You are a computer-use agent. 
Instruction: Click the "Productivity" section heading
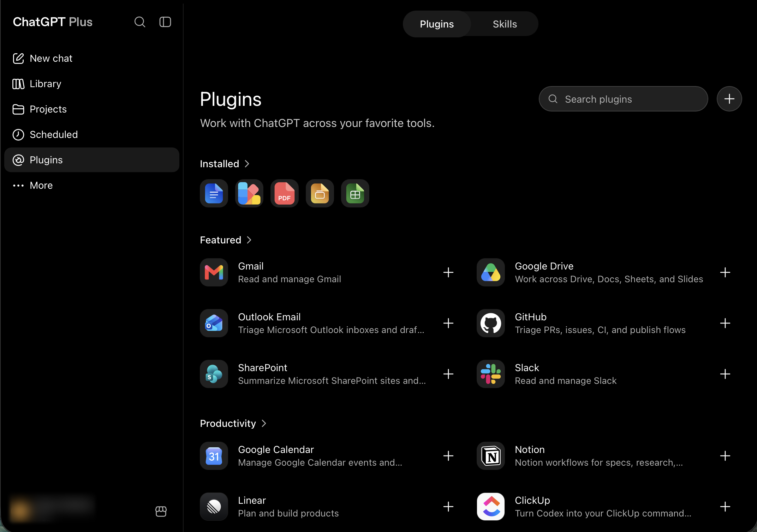(228, 423)
